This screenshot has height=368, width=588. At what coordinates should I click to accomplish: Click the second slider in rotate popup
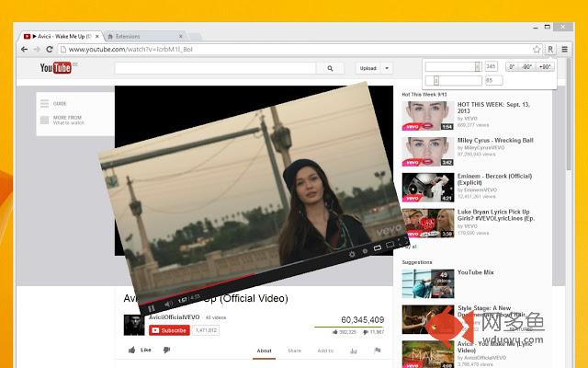coord(453,80)
